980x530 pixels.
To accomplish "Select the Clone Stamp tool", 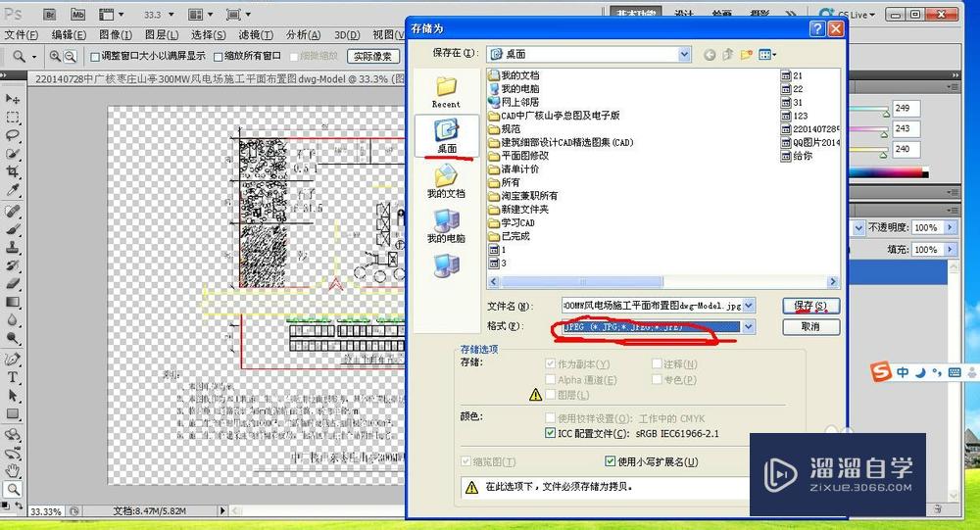I will [x=13, y=247].
